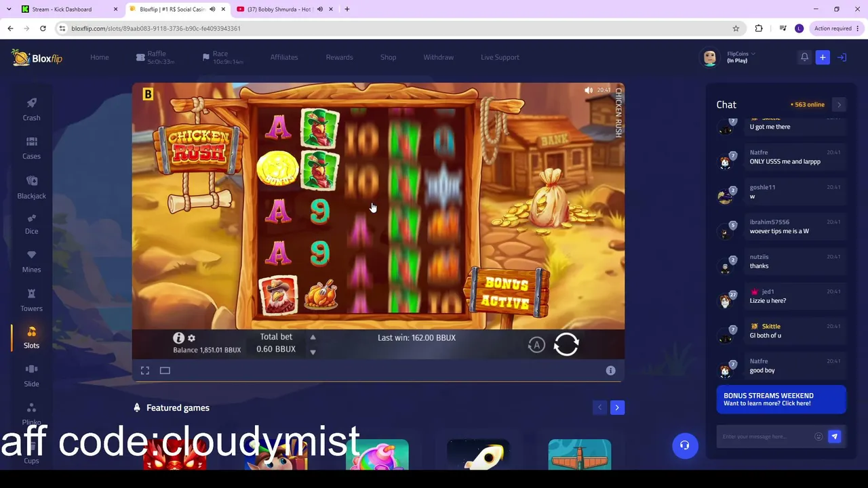This screenshot has width=868, height=488.
Task: Bookmark this page with the star
Action: tap(736, 28)
